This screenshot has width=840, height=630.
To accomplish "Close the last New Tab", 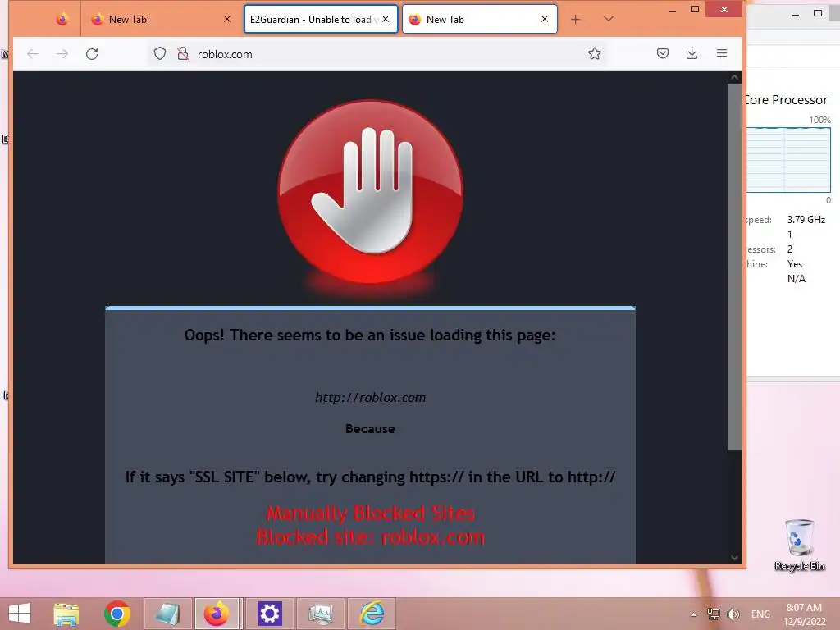I will tap(545, 20).
